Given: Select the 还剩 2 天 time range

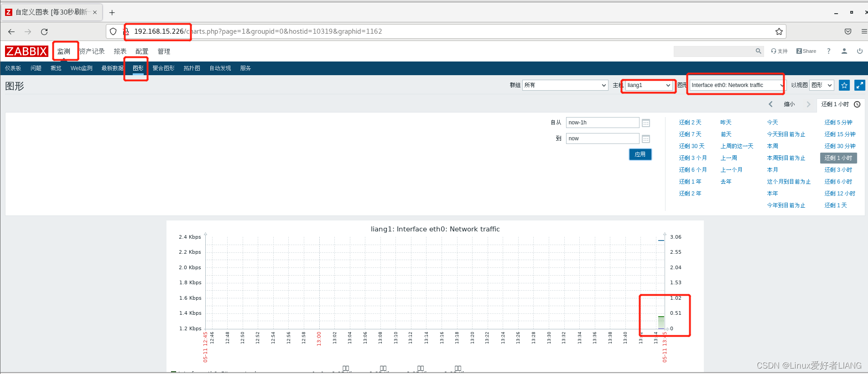Looking at the screenshot, I should pos(690,123).
